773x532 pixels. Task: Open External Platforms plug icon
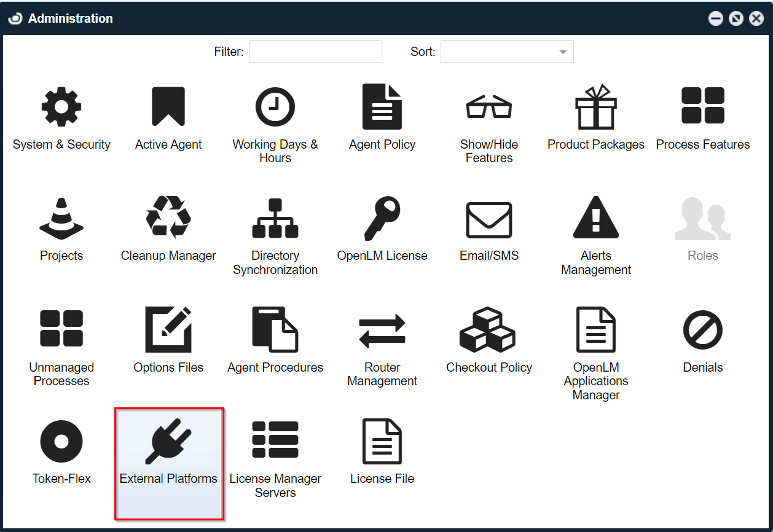pyautogui.click(x=168, y=441)
